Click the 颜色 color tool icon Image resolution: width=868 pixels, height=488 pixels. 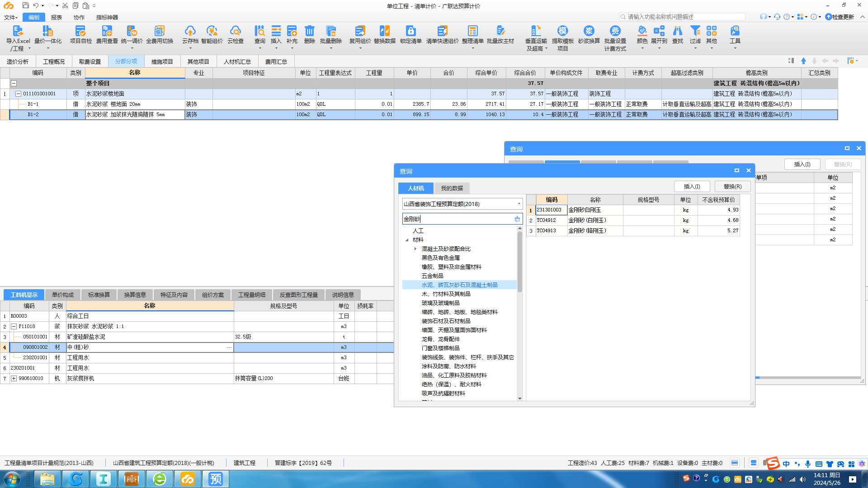pyautogui.click(x=642, y=31)
